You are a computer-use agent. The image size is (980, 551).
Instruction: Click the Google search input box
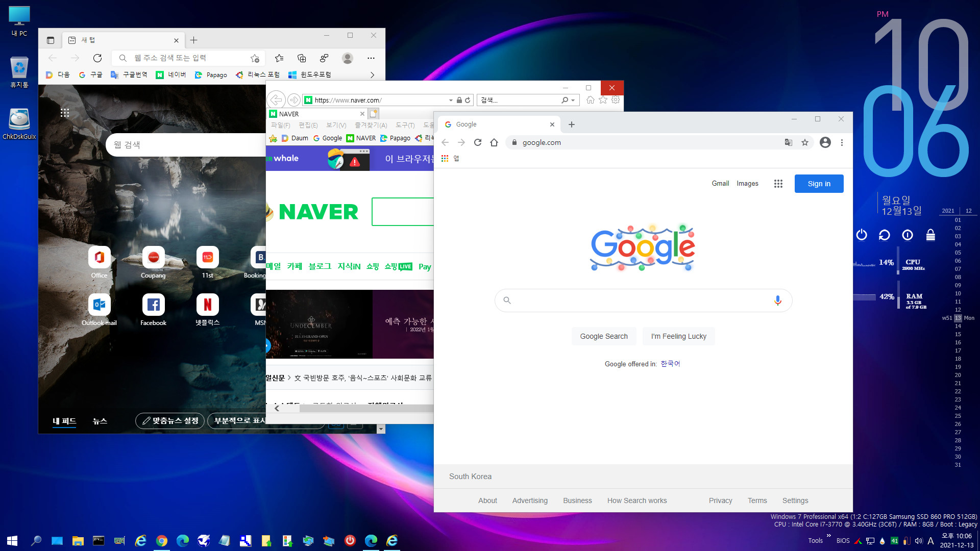click(x=643, y=300)
